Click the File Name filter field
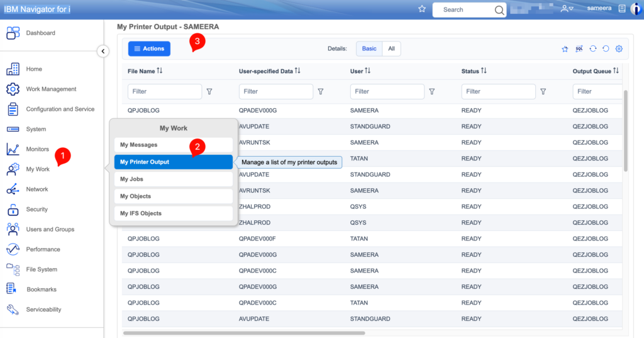Screen dimensions: 644x338 [x=165, y=92]
